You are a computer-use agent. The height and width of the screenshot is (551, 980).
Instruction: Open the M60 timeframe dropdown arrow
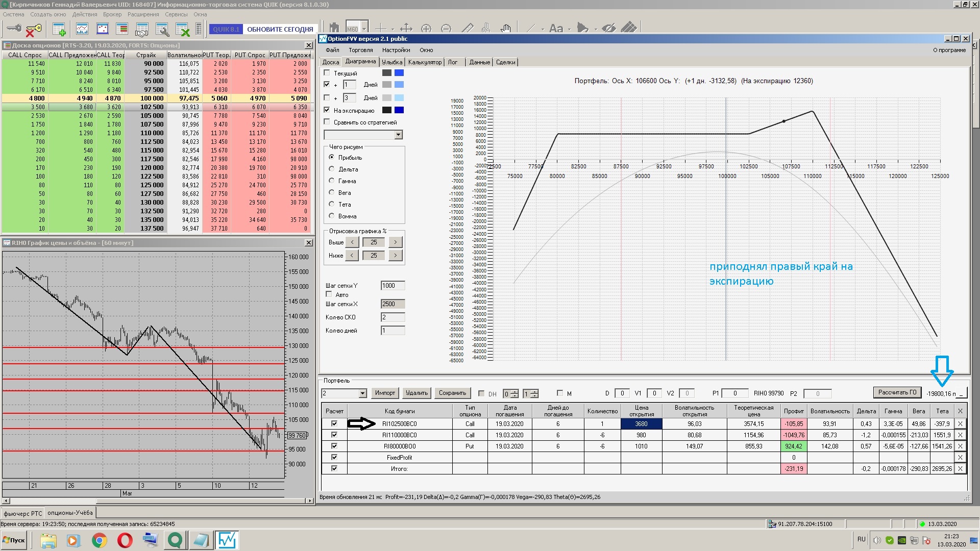coord(364,29)
